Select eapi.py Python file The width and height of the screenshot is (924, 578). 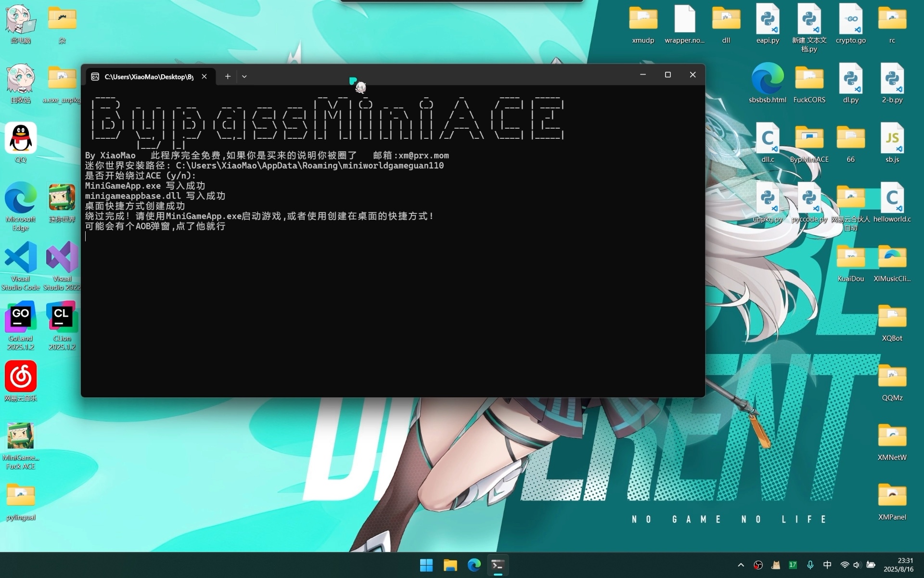pos(768,24)
